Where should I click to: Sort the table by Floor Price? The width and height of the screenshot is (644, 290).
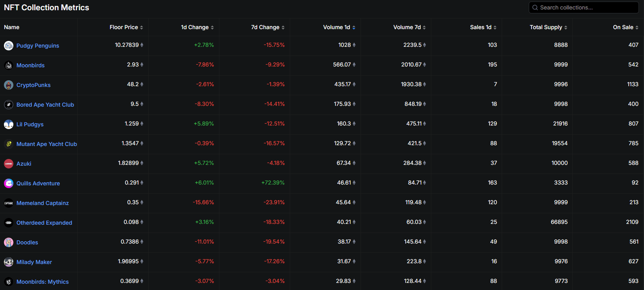(x=126, y=27)
